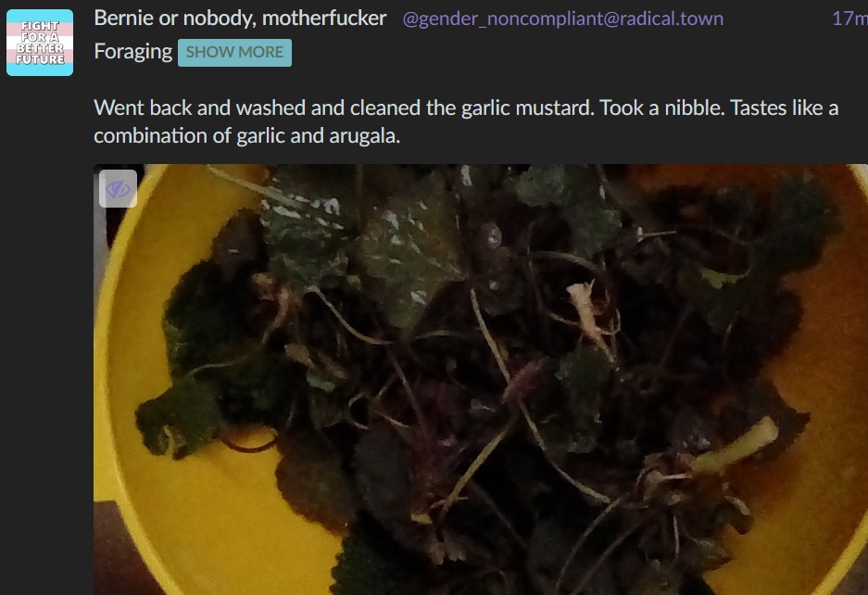Open the 'Fight for a better future' avatar
This screenshot has width=868, height=595.
click(40, 43)
